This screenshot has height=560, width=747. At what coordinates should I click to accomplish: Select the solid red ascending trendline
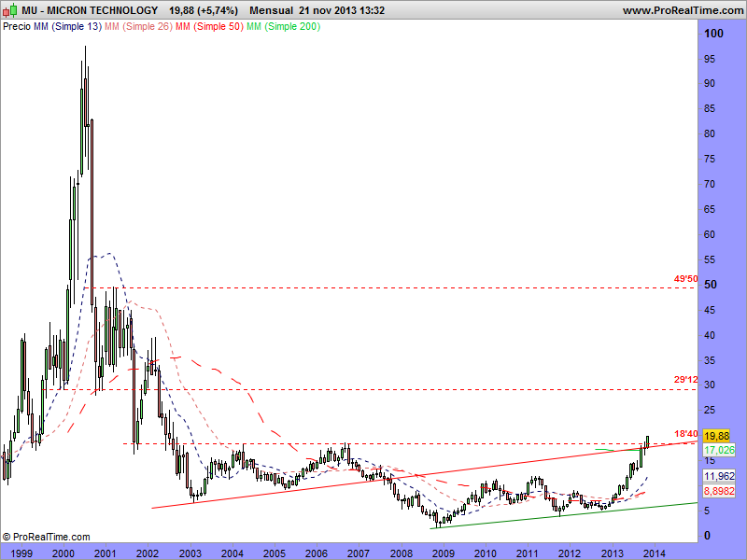tap(424, 475)
